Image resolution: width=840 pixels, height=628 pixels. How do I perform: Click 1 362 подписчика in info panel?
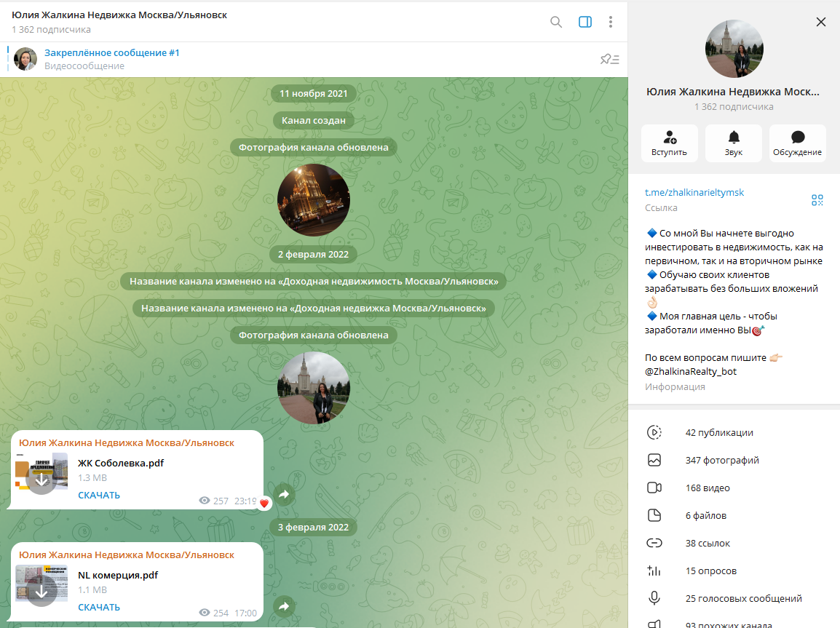(734, 106)
